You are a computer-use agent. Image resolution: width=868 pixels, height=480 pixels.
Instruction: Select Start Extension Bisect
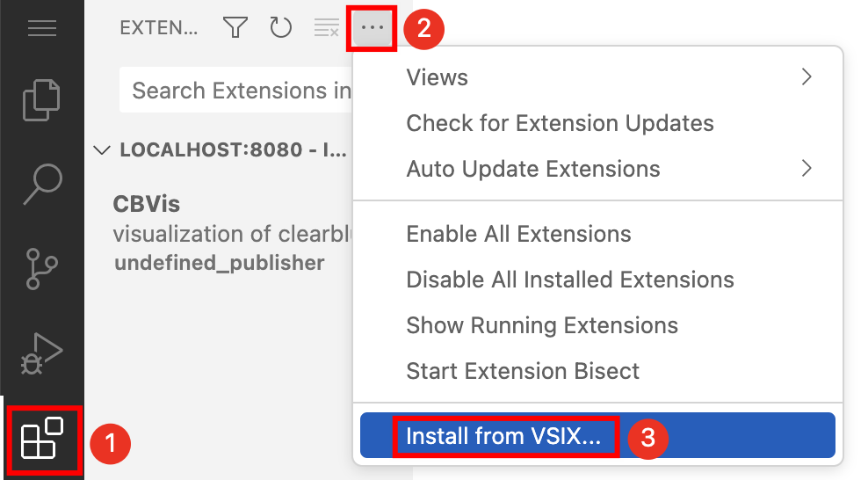click(523, 370)
